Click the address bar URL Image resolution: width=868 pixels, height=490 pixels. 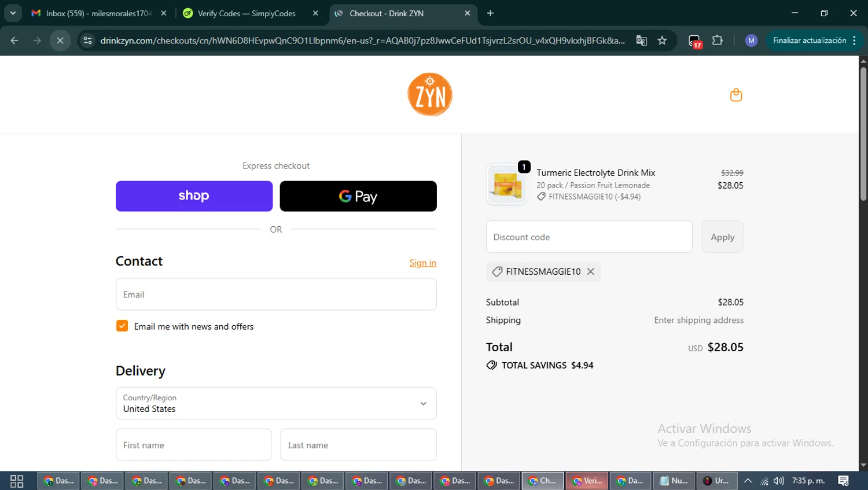click(362, 40)
